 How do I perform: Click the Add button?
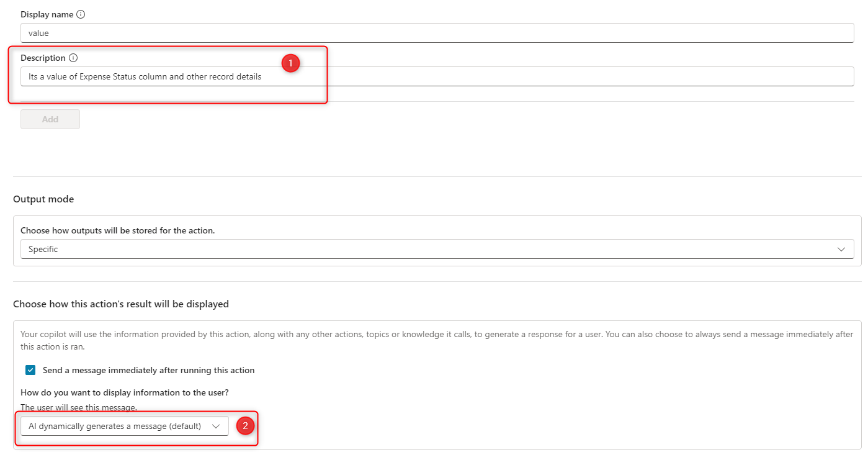click(50, 119)
